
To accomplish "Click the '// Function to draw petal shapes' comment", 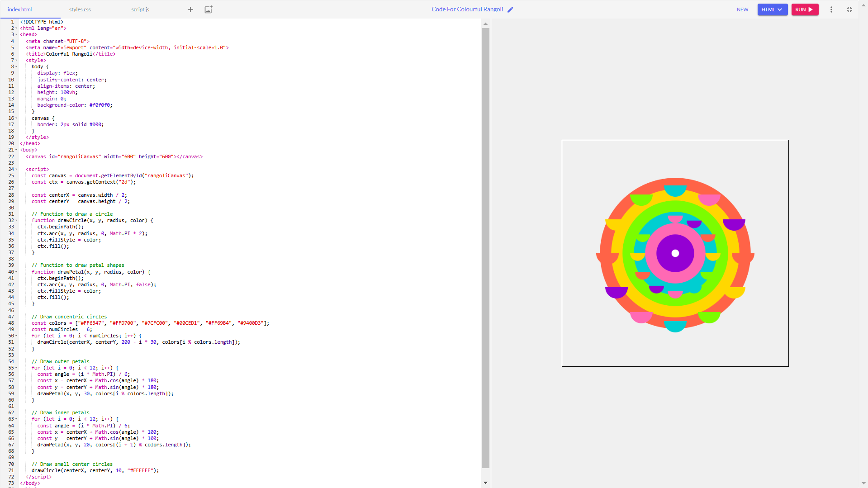I will 78,265.
